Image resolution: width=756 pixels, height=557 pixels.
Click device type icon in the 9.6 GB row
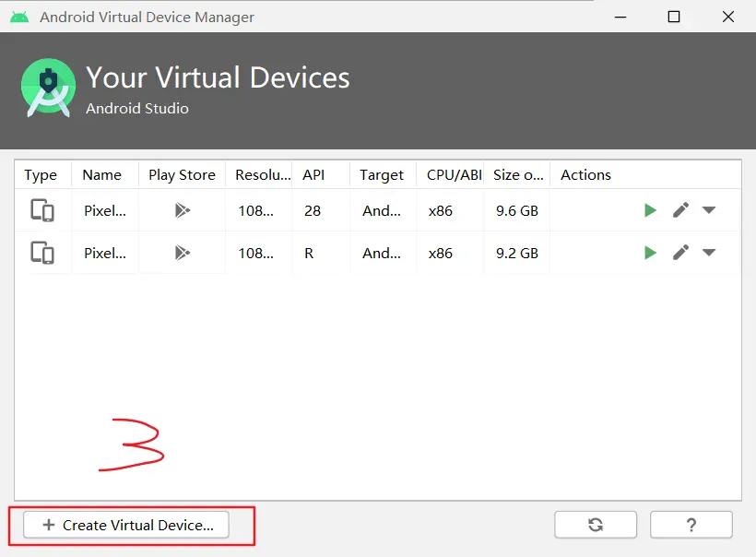pos(42,210)
